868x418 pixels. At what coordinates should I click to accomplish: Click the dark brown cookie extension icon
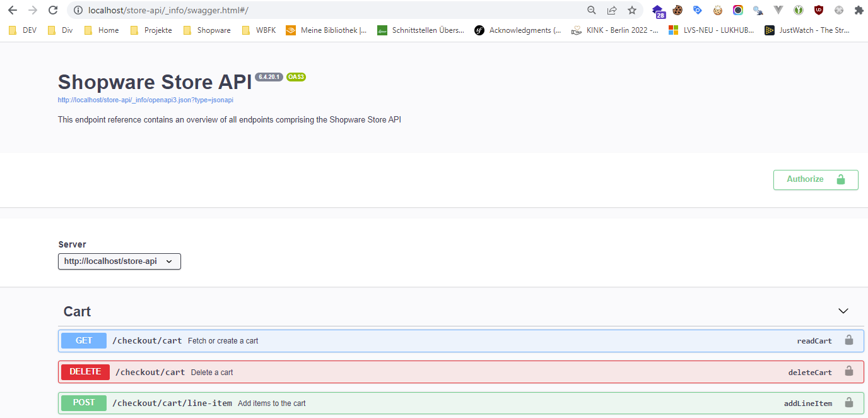coord(677,10)
